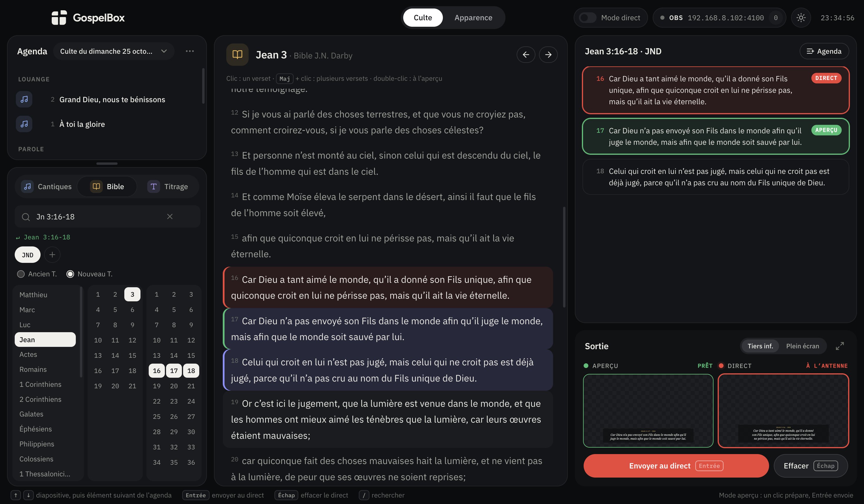The width and height of the screenshot is (864, 504).
Task: Switch output to Plein écran mode
Action: 802,346
